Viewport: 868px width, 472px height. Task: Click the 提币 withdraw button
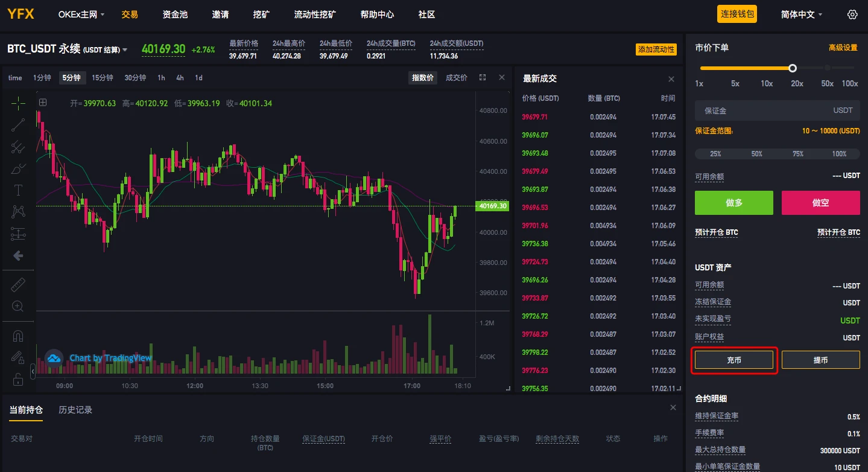[821, 360]
